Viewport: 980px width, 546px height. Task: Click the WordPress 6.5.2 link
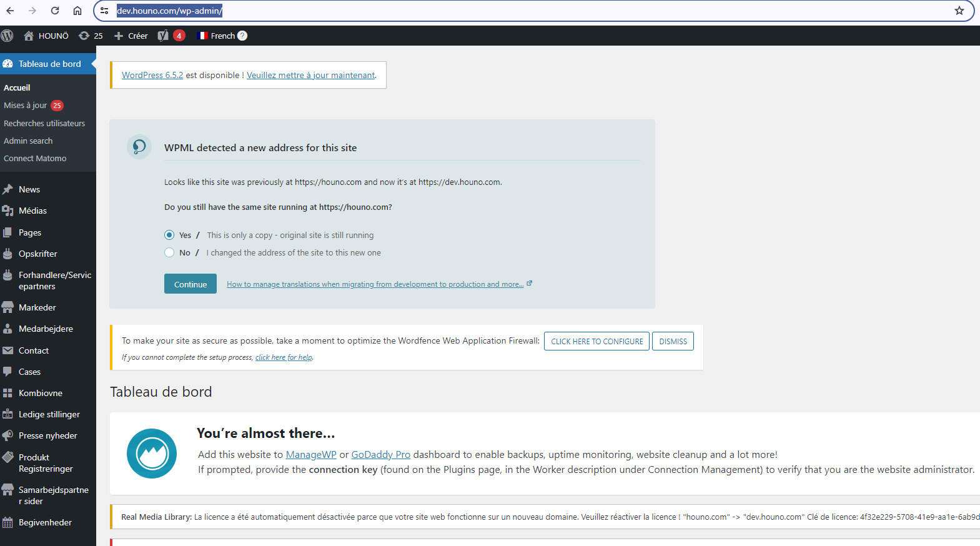(x=152, y=75)
